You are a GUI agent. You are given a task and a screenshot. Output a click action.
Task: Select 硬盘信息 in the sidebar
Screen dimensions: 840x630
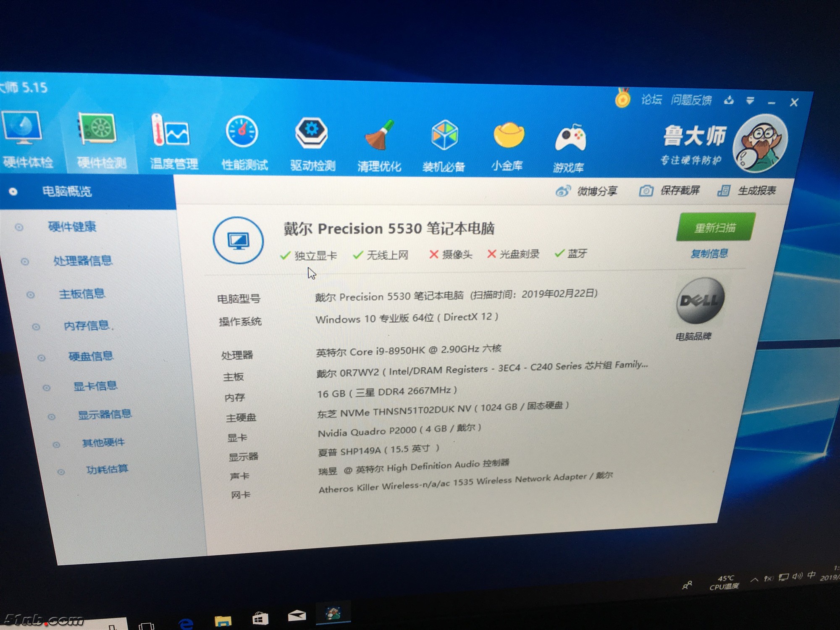pos(90,357)
